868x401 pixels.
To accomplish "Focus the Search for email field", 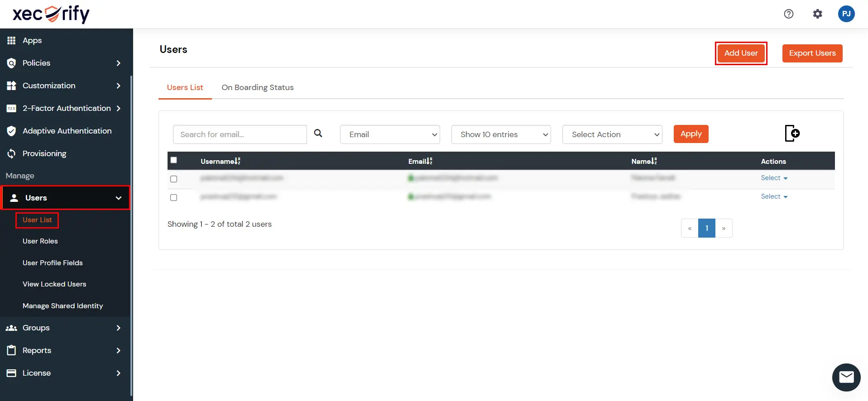I will coord(240,134).
